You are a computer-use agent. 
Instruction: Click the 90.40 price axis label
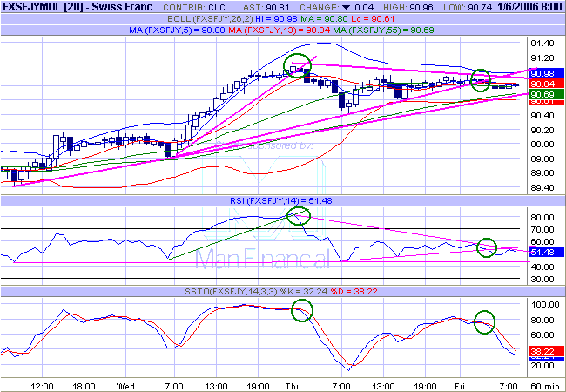pos(542,116)
